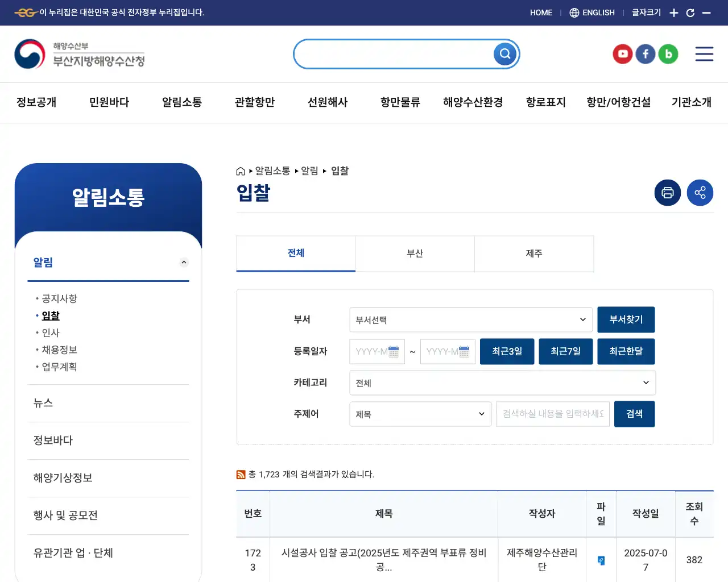728x582 pixels.
Task: Open 정보바다 sidebar section
Action: pos(108,440)
